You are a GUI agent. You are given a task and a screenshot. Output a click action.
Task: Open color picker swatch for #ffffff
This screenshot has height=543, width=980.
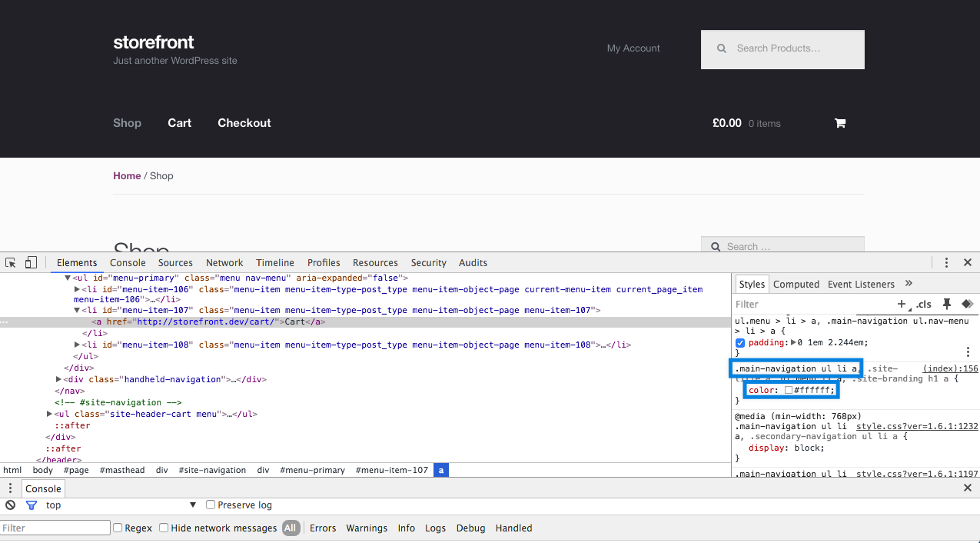point(789,391)
